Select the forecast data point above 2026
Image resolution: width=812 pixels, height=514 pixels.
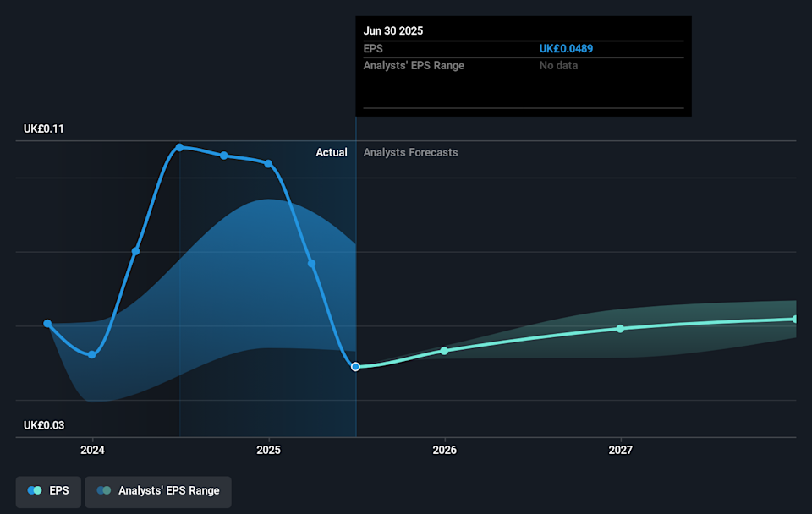point(445,350)
